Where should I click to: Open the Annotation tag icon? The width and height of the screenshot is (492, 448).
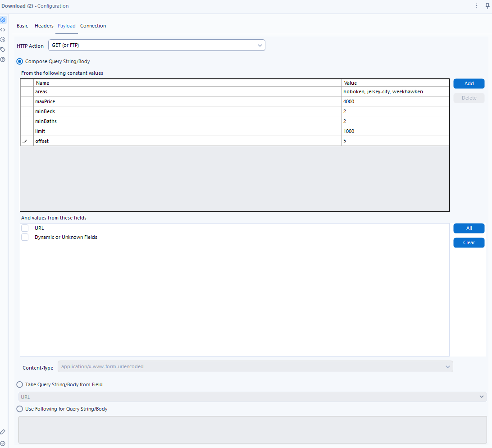(3, 50)
